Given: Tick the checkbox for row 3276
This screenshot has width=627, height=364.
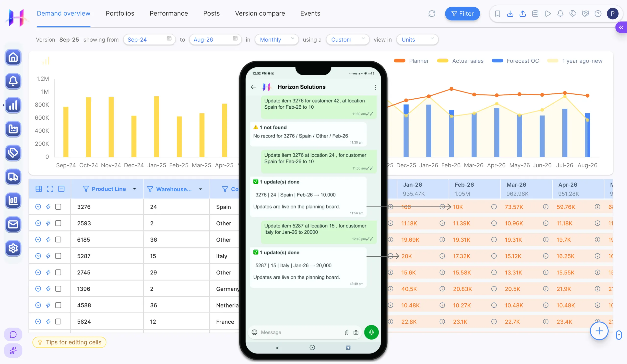Looking at the screenshot, I should (x=58, y=207).
